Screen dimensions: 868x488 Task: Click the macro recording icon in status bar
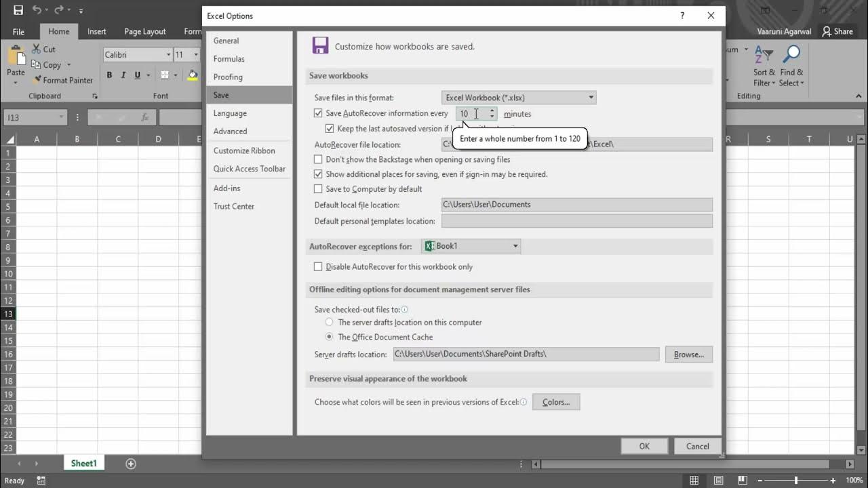pyautogui.click(x=41, y=481)
